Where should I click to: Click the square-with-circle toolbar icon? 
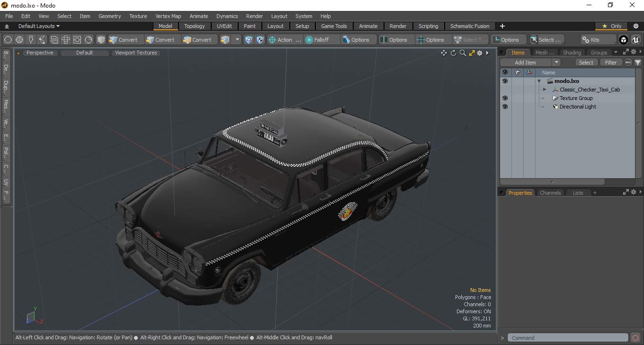77,40
